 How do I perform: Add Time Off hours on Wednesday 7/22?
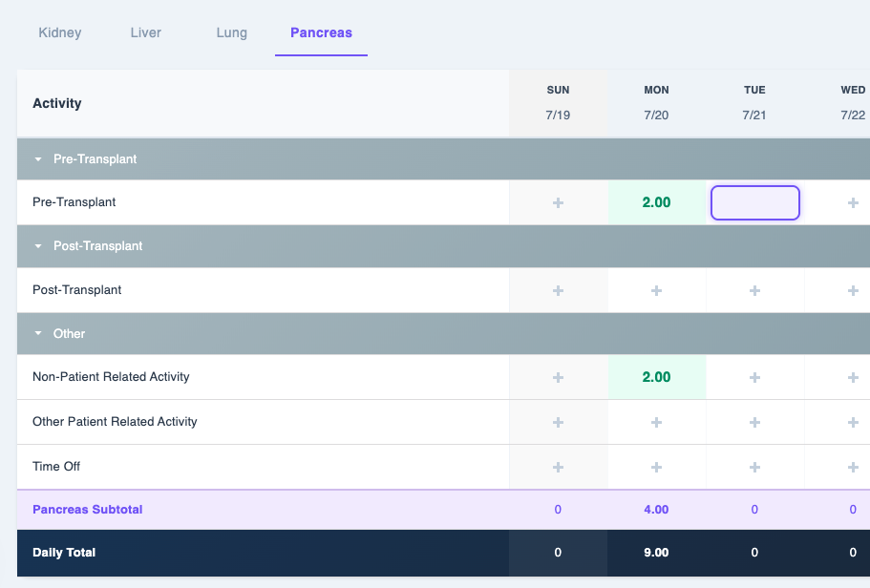(853, 468)
